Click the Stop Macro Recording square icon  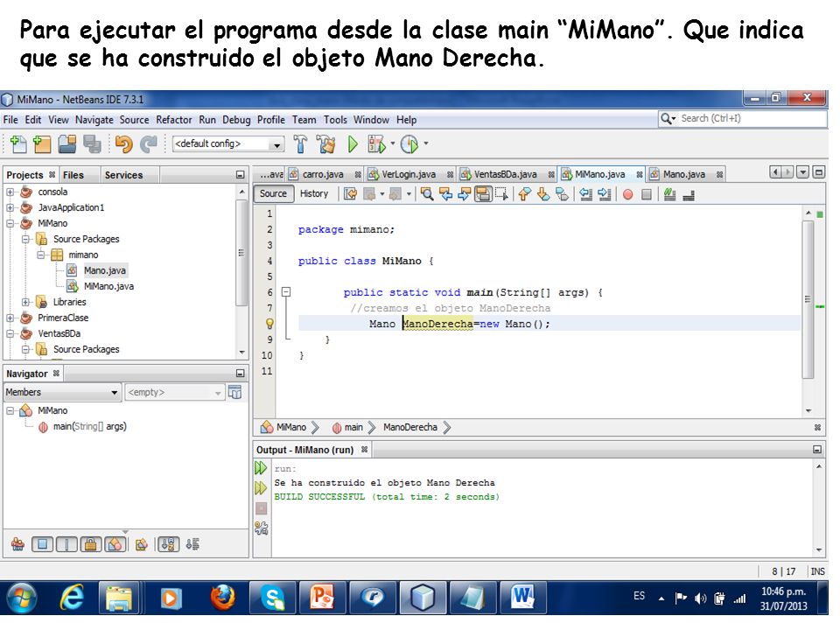tap(647, 194)
